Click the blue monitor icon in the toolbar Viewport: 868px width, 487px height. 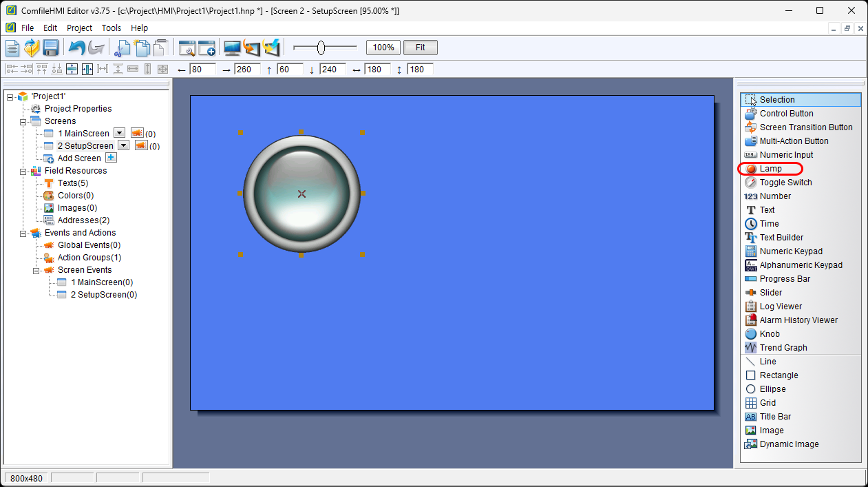click(232, 48)
